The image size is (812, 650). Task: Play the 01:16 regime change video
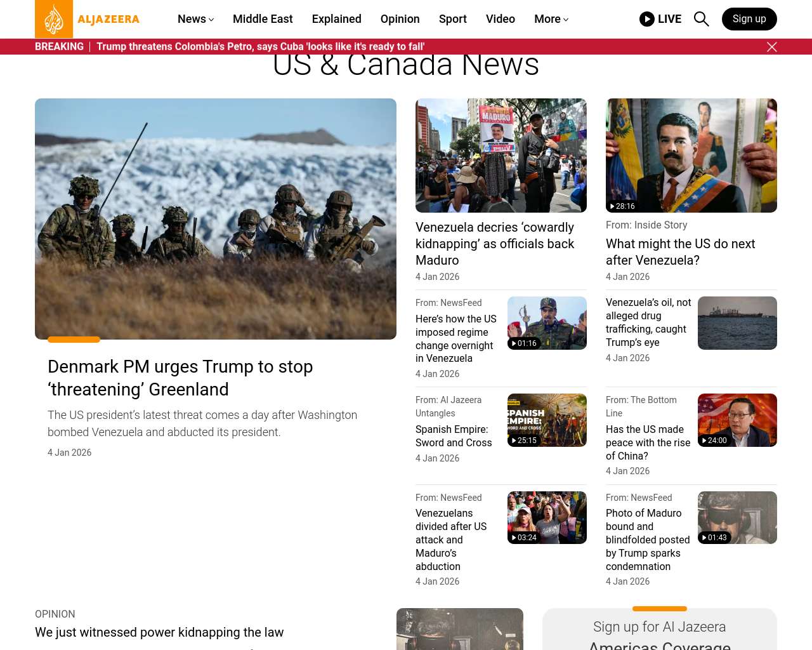(x=547, y=323)
